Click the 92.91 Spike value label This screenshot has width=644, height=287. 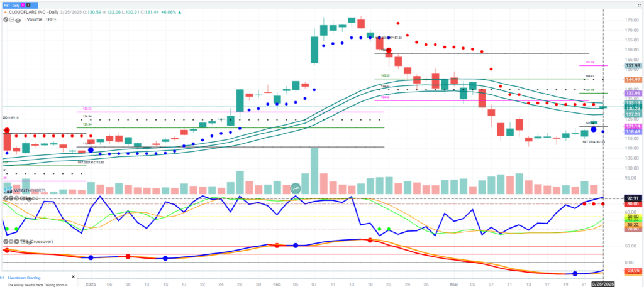click(x=633, y=198)
